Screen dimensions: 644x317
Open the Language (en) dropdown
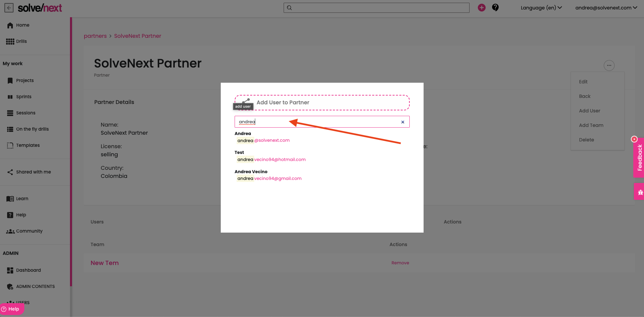pos(541,8)
